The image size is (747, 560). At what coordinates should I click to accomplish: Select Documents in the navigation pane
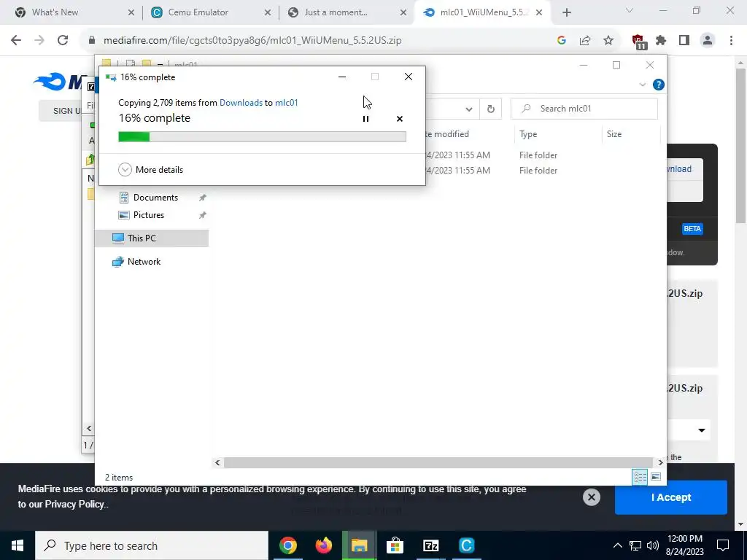click(155, 198)
